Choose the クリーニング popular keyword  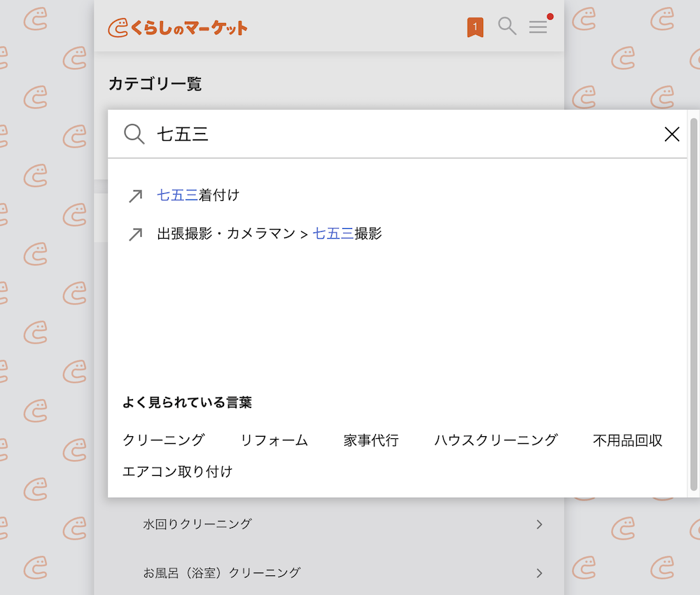[x=163, y=440]
